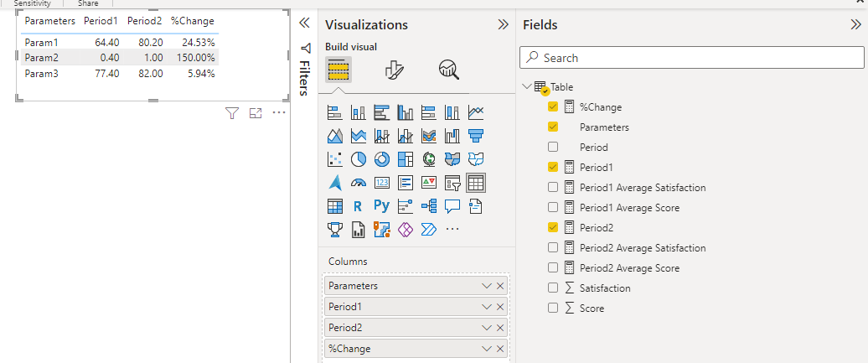Select the Stacked bar chart visual
The width and height of the screenshot is (868, 363).
(335, 113)
